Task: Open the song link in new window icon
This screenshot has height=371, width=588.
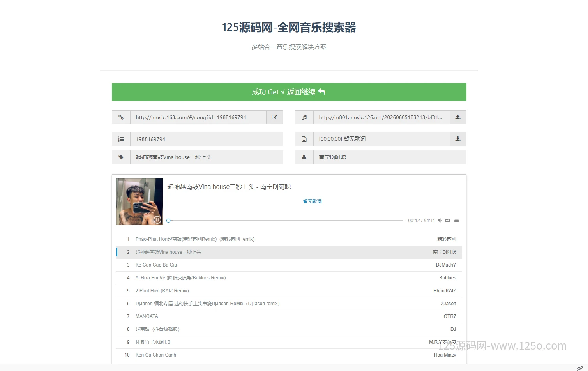Action: 275,117
